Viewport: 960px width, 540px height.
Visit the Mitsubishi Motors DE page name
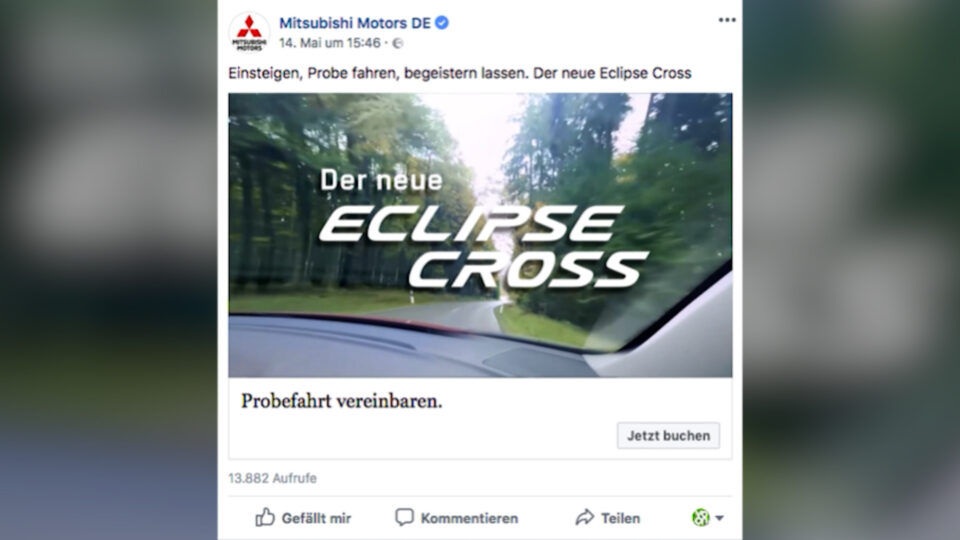355,23
